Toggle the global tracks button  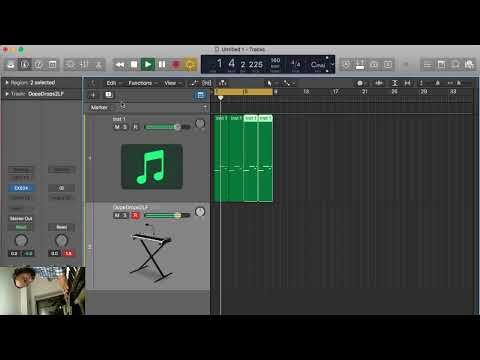click(200, 95)
